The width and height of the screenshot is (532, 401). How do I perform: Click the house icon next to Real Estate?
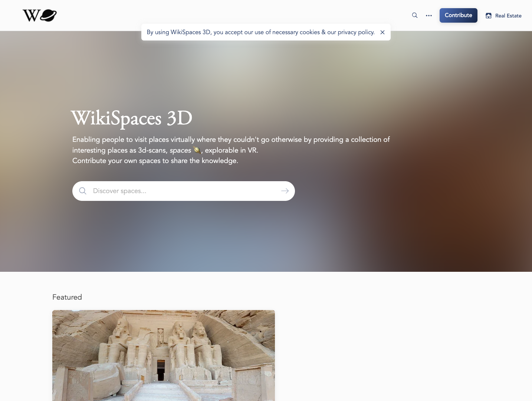click(488, 16)
